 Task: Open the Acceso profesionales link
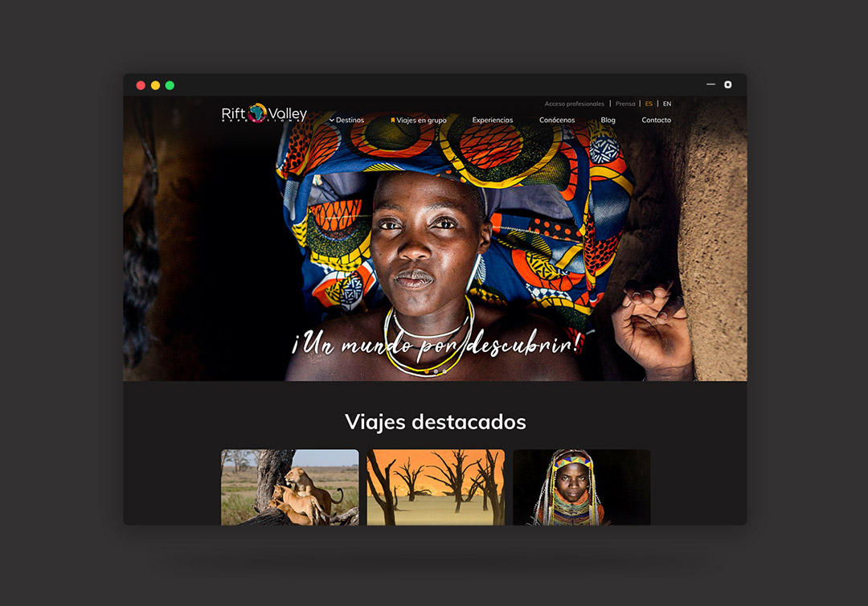click(x=574, y=104)
